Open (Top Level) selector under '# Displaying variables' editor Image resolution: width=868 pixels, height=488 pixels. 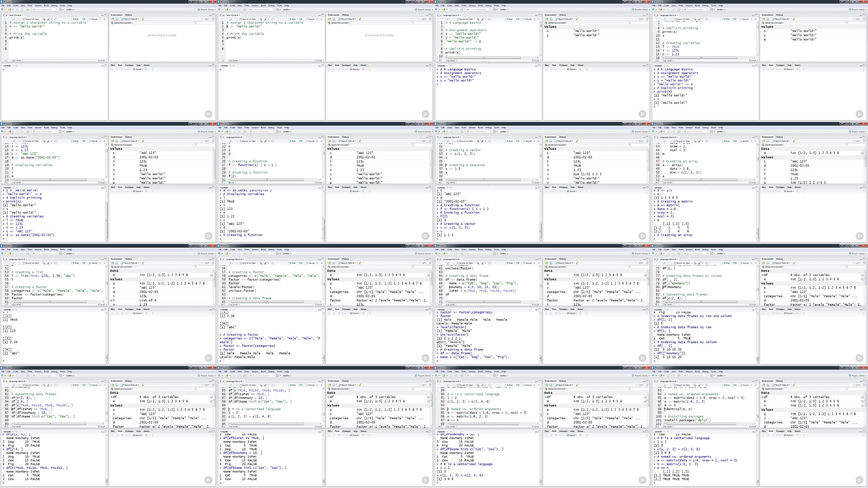[17, 182]
